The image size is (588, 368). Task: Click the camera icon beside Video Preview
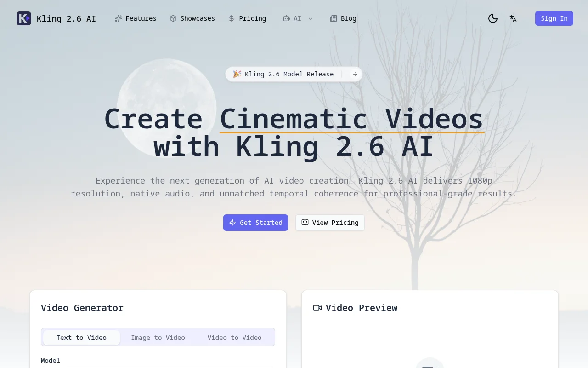pyautogui.click(x=317, y=308)
